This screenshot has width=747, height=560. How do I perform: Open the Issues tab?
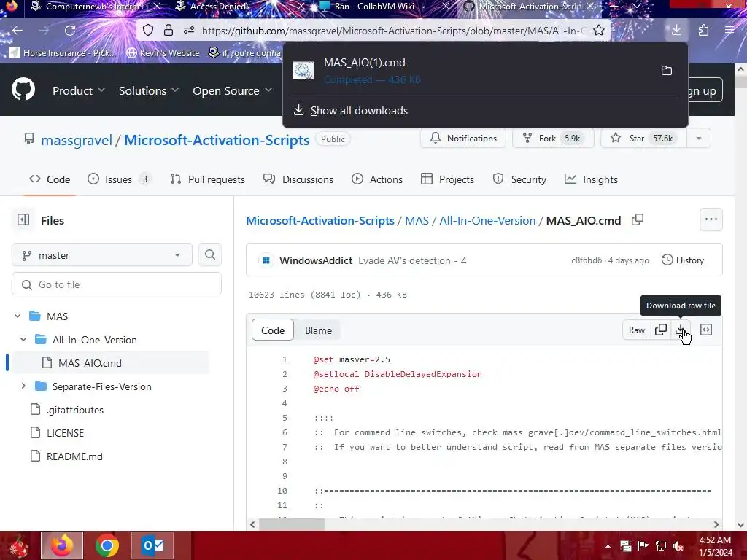(119, 179)
